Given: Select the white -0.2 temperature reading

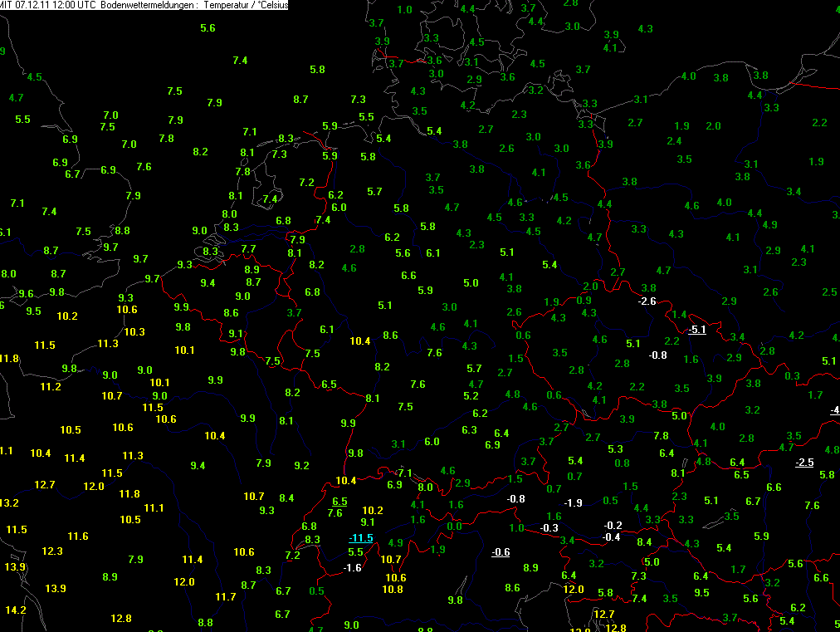Looking at the screenshot, I should pos(613,526).
